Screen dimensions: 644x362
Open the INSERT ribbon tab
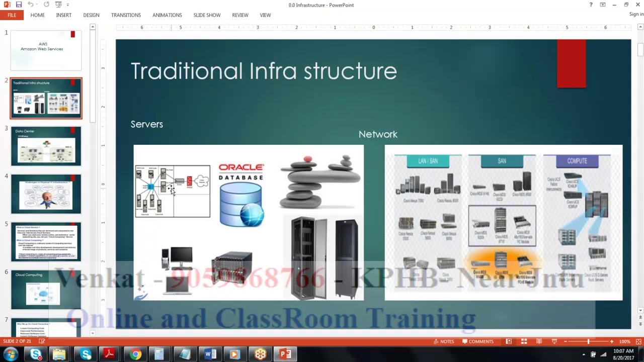63,15
